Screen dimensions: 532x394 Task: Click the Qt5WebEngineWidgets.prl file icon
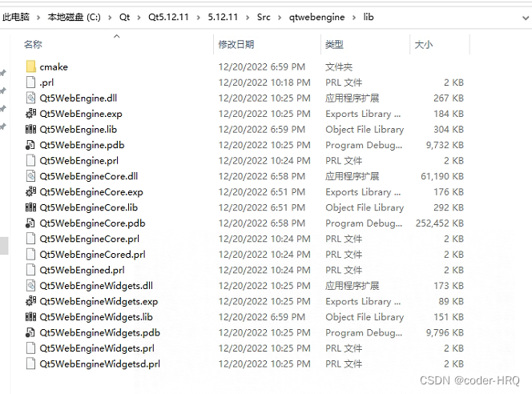tap(31, 348)
